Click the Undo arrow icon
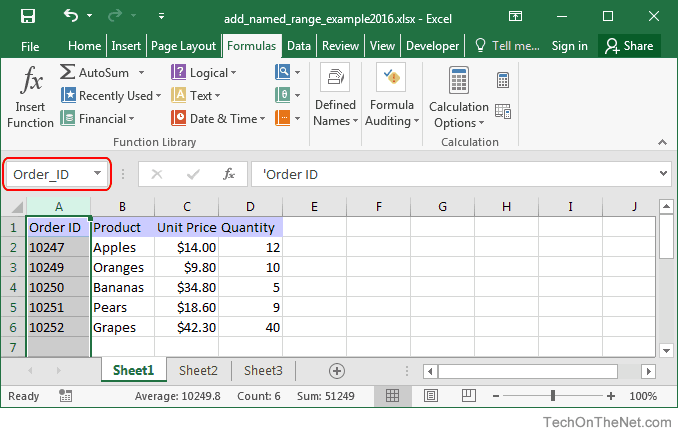 71,16
